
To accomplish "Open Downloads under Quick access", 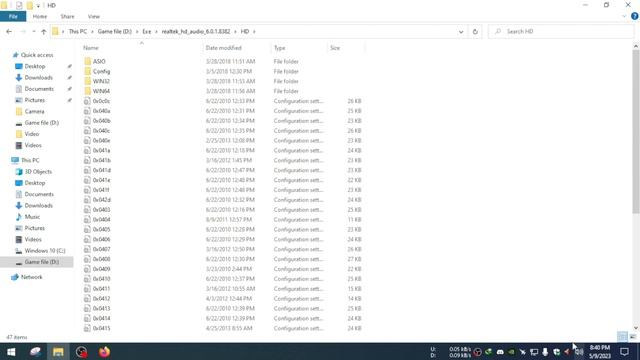I will tap(38, 78).
